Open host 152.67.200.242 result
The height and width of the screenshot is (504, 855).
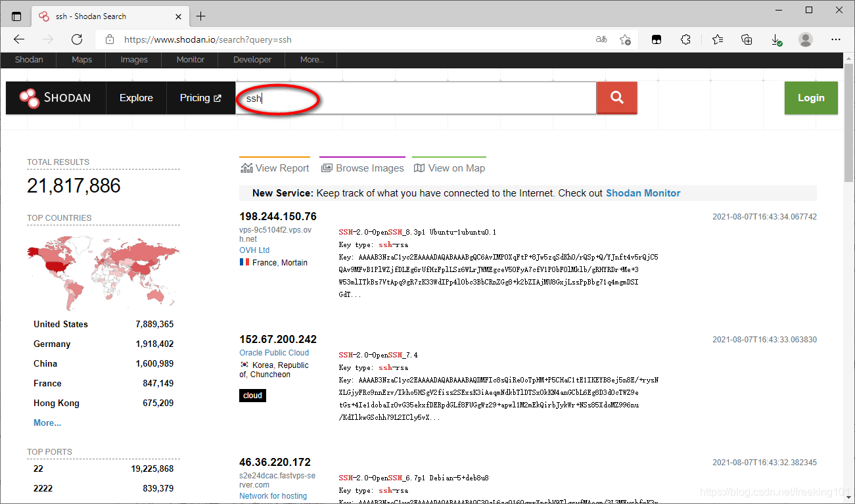[x=278, y=339]
